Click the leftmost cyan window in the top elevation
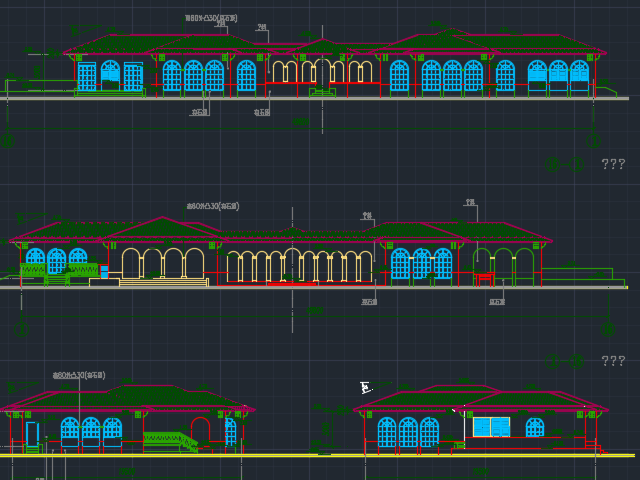Viewport: 640px width, 480px height. click(x=87, y=76)
